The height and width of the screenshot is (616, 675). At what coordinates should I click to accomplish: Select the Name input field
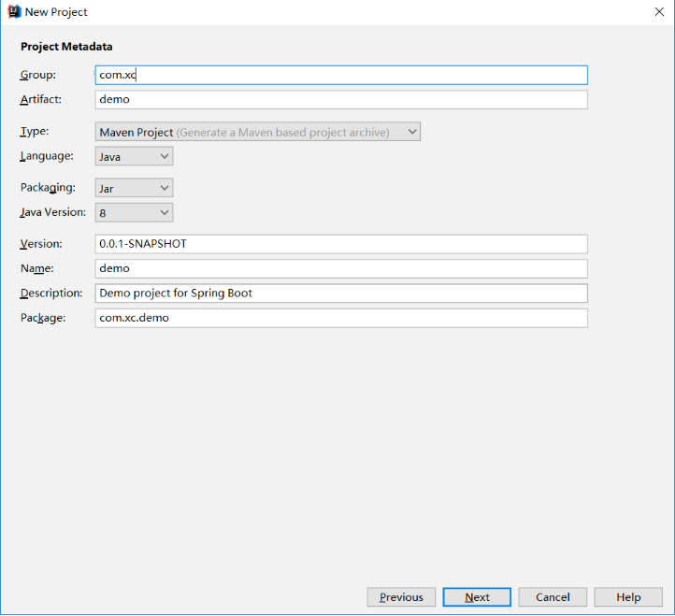pyautogui.click(x=341, y=268)
